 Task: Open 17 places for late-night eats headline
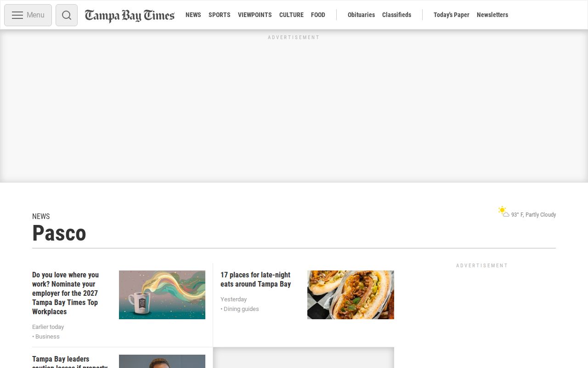(256, 279)
